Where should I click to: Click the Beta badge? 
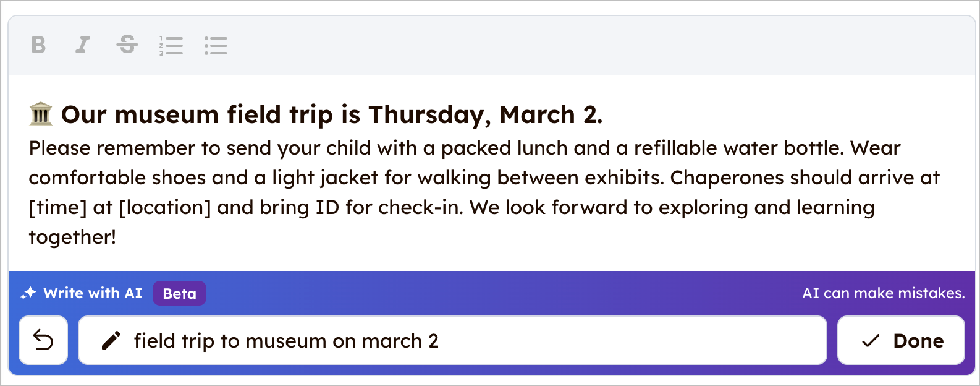(179, 293)
